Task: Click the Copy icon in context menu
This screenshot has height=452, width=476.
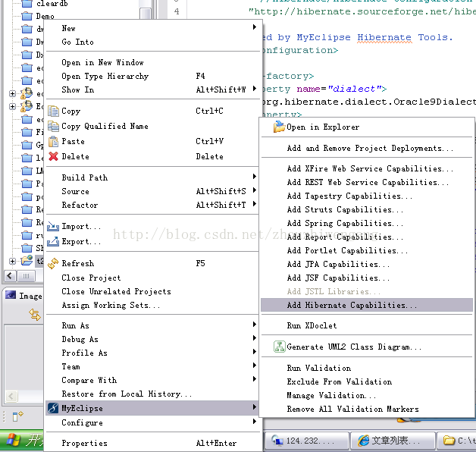Action: point(53,111)
